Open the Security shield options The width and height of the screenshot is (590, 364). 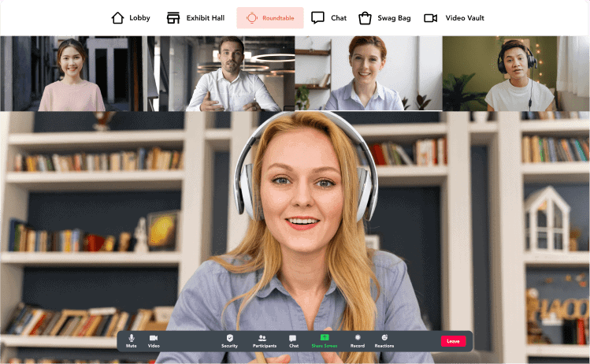(229, 340)
